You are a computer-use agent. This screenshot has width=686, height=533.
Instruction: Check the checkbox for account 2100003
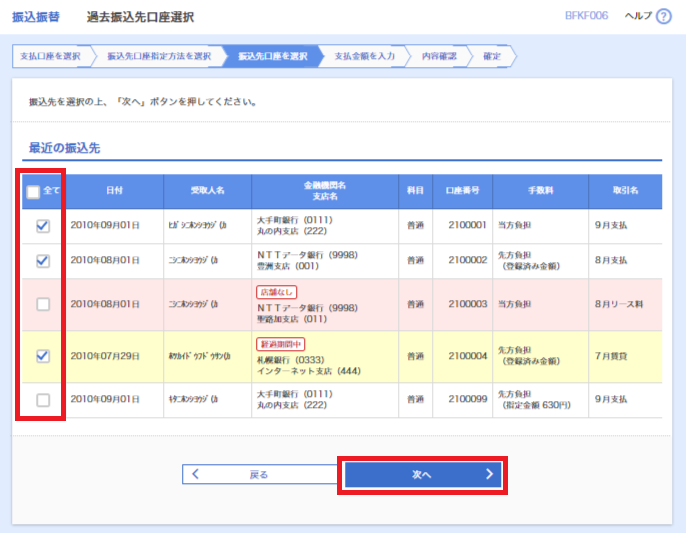[x=42, y=304]
